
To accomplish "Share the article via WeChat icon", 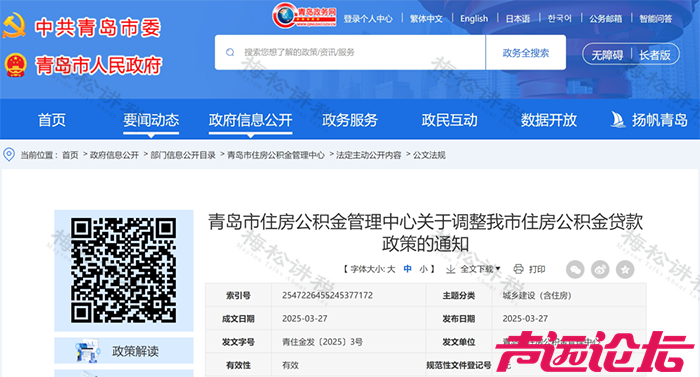I will point(575,269).
